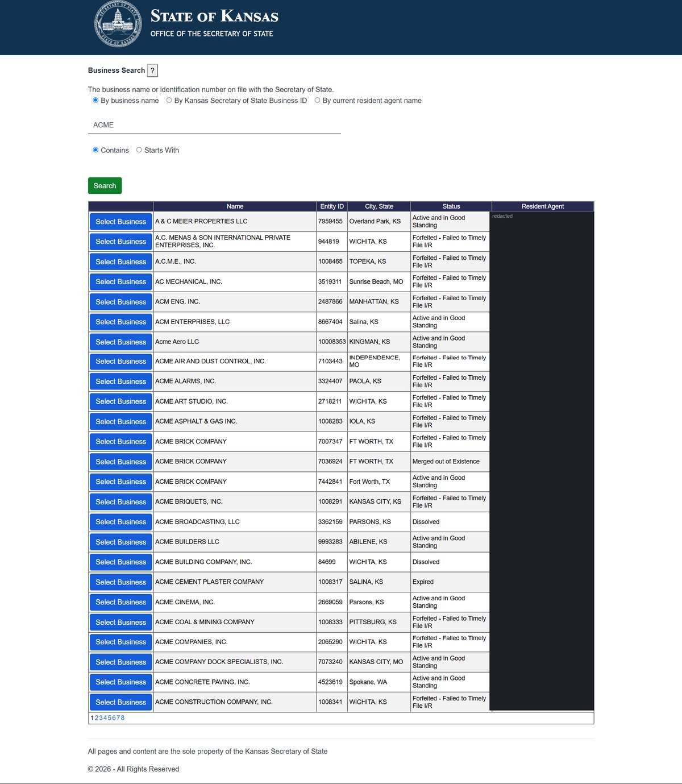The height and width of the screenshot is (784, 682).
Task: Go to results page 2
Action: (97, 718)
